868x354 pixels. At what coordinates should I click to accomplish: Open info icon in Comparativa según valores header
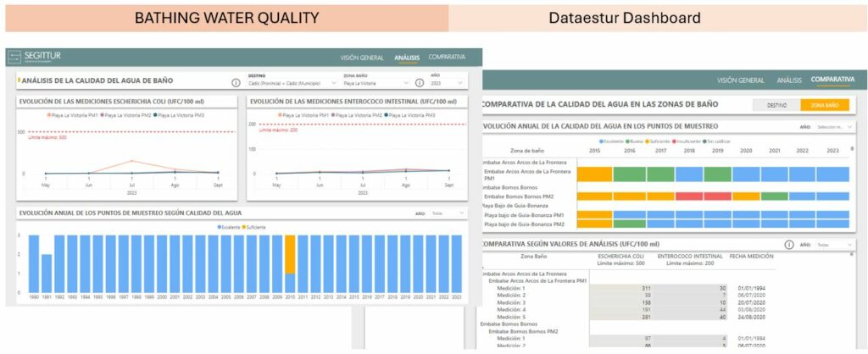pos(788,245)
